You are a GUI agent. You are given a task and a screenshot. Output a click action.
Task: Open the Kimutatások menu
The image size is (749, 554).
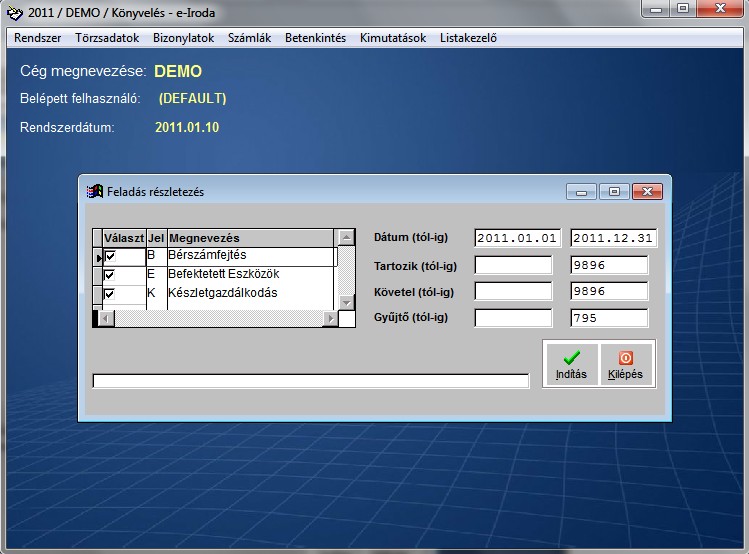click(393, 38)
